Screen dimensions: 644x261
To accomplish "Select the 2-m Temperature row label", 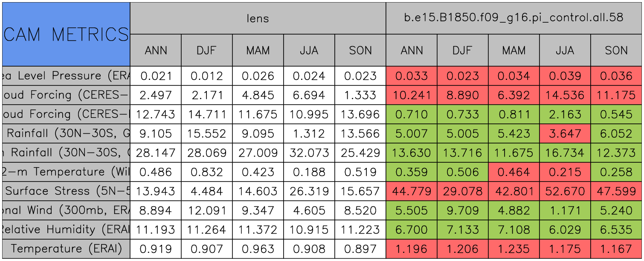I will [x=66, y=172].
